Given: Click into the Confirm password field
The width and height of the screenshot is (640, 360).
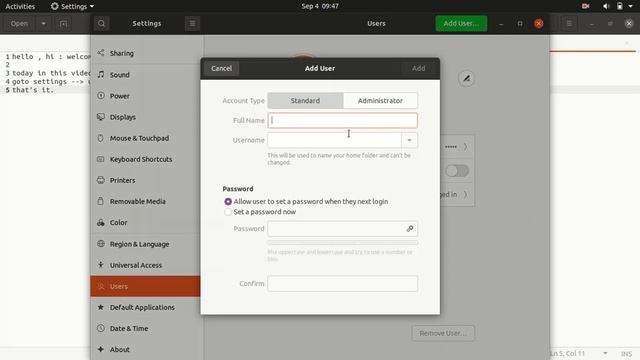Looking at the screenshot, I should click(342, 283).
